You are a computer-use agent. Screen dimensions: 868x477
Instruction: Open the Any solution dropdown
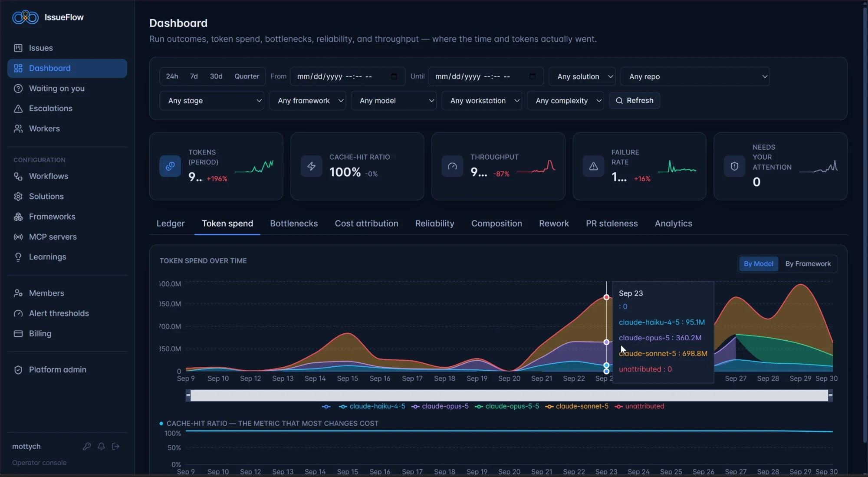click(x=582, y=77)
